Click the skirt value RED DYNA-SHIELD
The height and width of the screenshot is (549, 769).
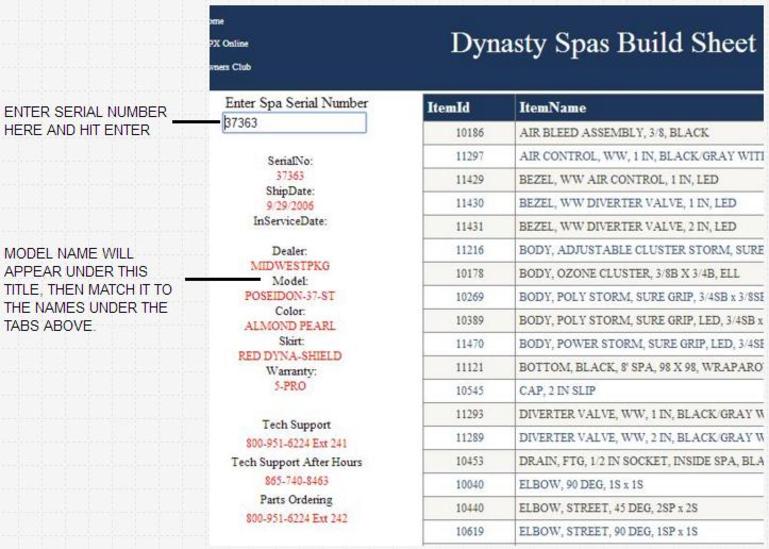click(290, 356)
